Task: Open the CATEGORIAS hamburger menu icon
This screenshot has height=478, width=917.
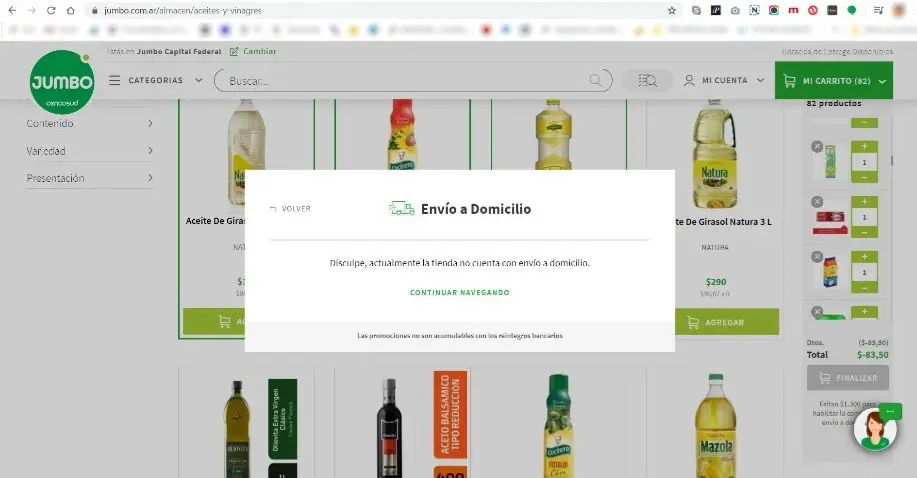Action: coord(115,80)
